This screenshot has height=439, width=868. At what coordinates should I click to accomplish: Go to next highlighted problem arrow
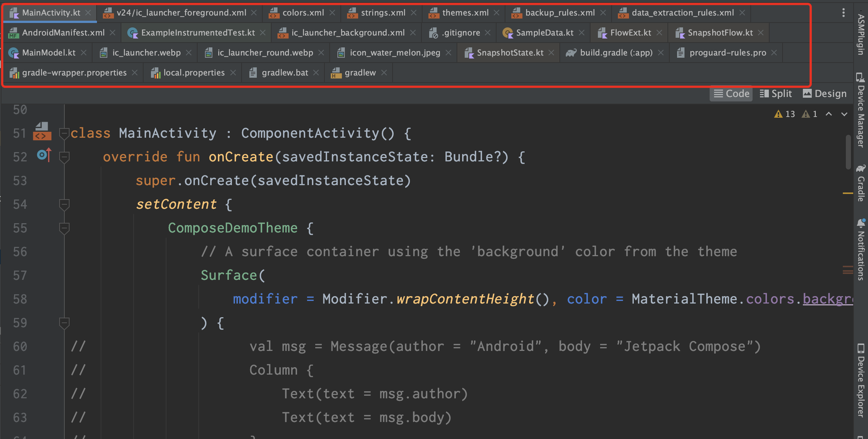pyautogui.click(x=844, y=114)
